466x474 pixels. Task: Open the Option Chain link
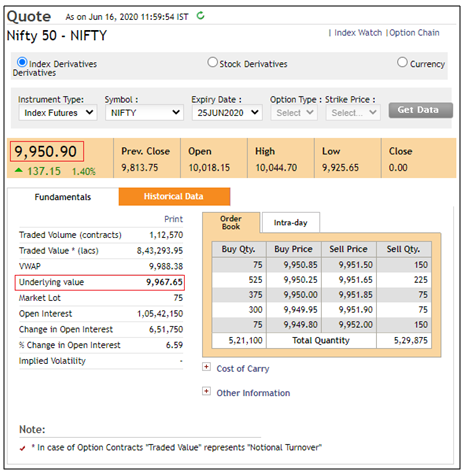coord(414,33)
